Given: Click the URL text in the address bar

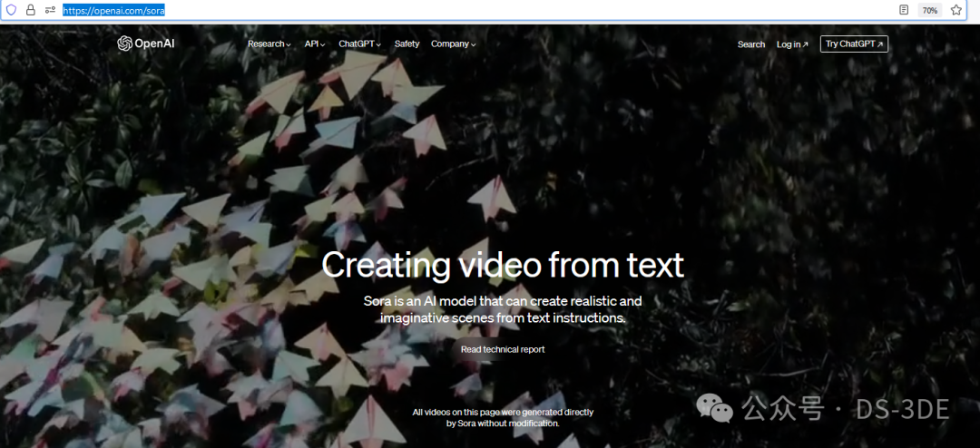Looking at the screenshot, I should pyautogui.click(x=113, y=11).
